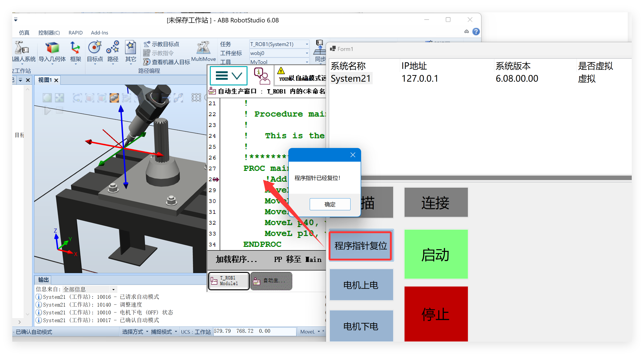Click the Synchronize (同步) icon
The image size is (644, 354).
pyautogui.click(x=320, y=48)
